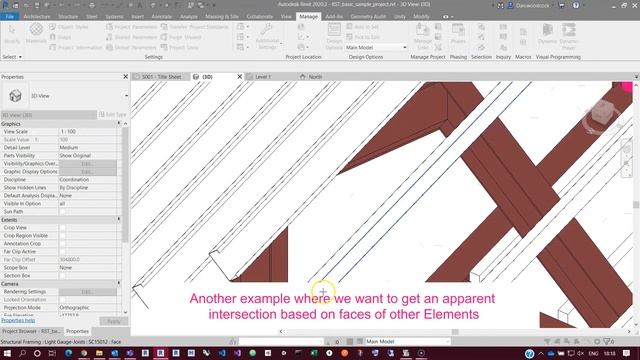Launch Dynamo Player
The width and height of the screenshot is (640, 360).
pyautogui.click(x=569, y=36)
